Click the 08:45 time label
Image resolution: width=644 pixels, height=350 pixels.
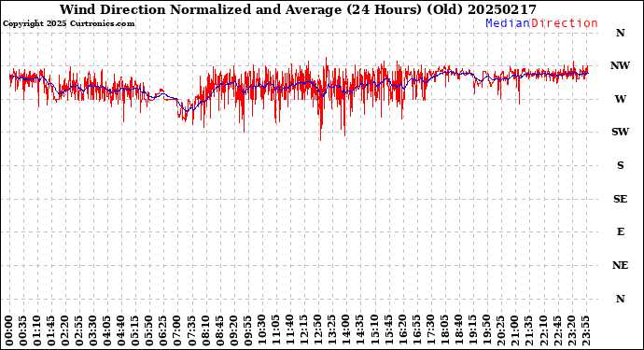pyautogui.click(x=219, y=331)
